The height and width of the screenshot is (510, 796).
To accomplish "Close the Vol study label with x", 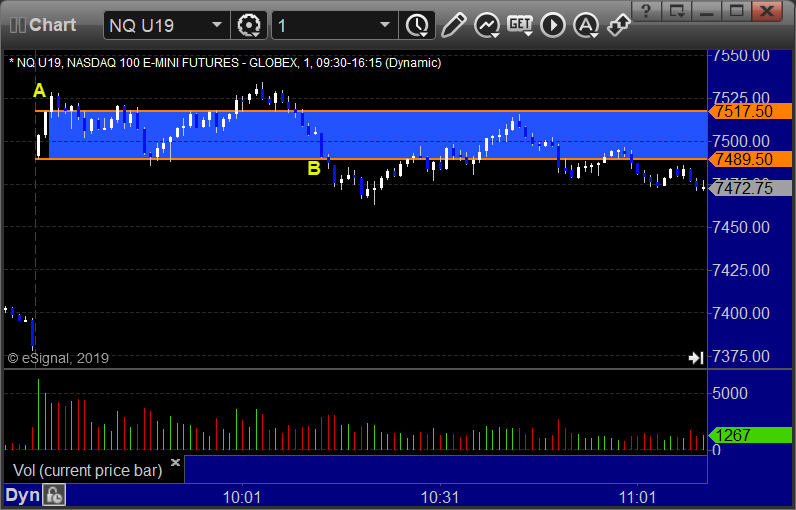I will (175, 462).
